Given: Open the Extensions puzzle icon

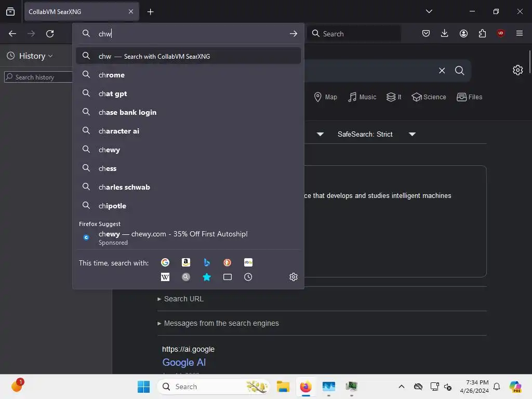Looking at the screenshot, I should [x=482, y=33].
